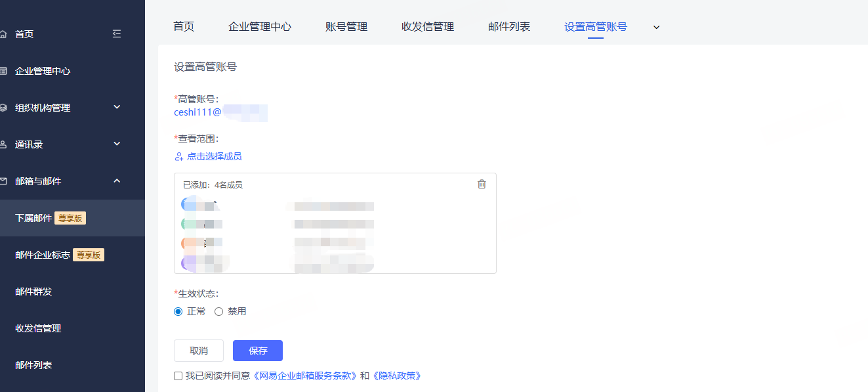Click the 取消 button

199,351
